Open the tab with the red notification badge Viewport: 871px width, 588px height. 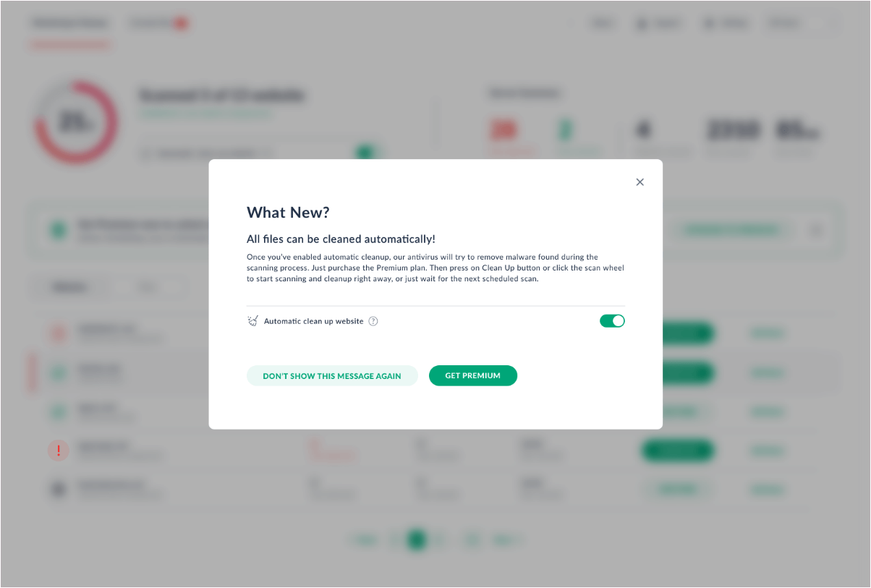pyautogui.click(x=158, y=24)
